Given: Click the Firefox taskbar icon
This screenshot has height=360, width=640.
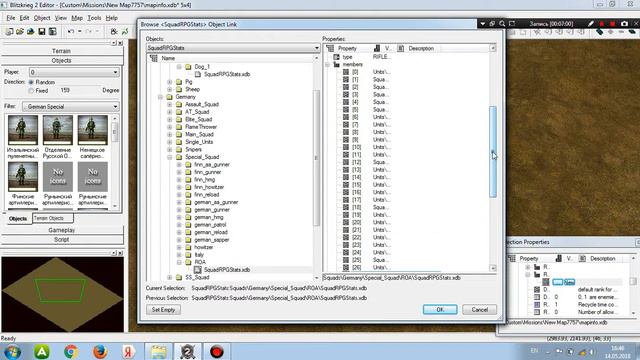Looking at the screenshot, I should (x=100, y=351).
